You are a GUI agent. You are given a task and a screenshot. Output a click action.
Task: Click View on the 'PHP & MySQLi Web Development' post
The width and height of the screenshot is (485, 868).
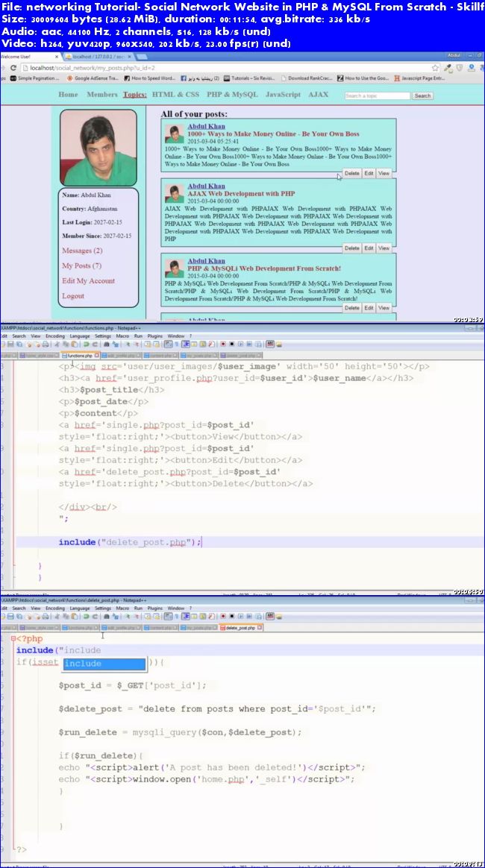(384, 308)
